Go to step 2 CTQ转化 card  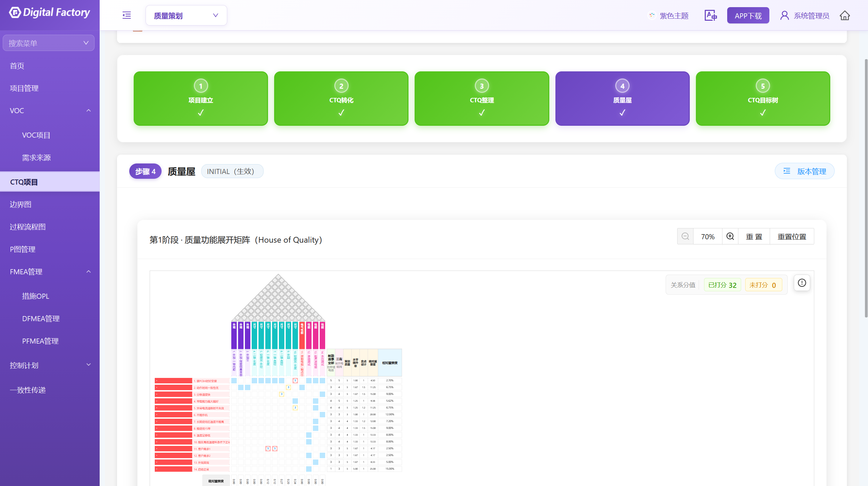341,98
